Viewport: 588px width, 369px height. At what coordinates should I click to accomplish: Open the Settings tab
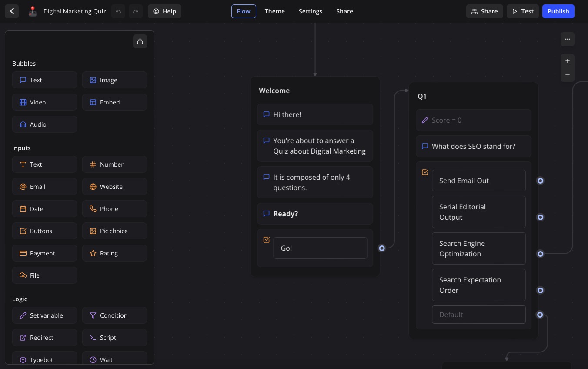(311, 11)
